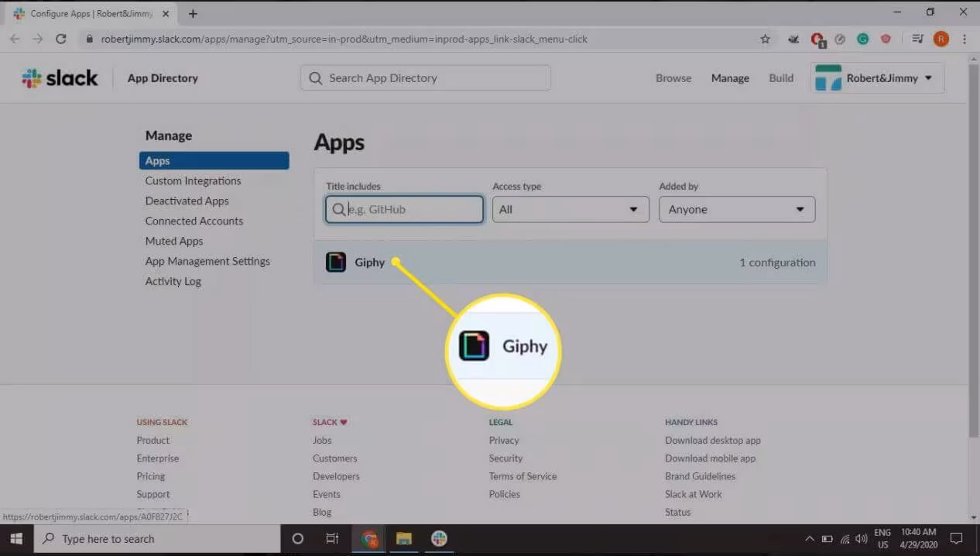This screenshot has height=556, width=980.
Task: Reload the page
Action: pos(61,39)
